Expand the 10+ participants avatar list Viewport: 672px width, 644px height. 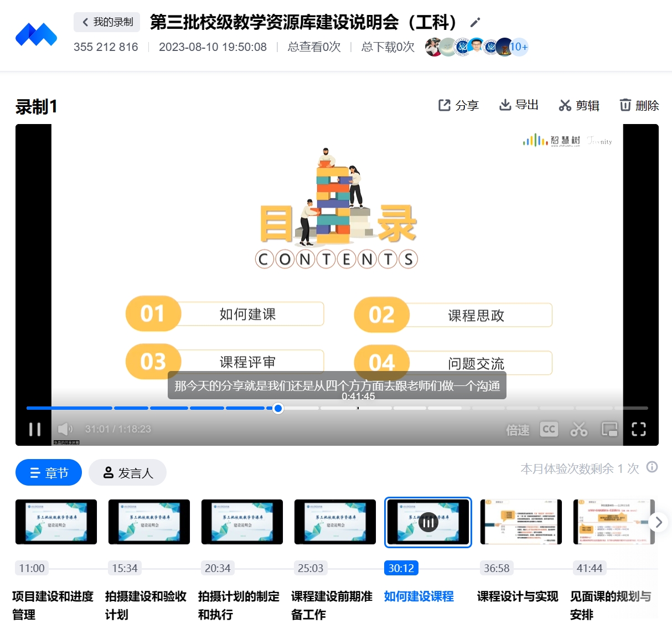coord(519,47)
